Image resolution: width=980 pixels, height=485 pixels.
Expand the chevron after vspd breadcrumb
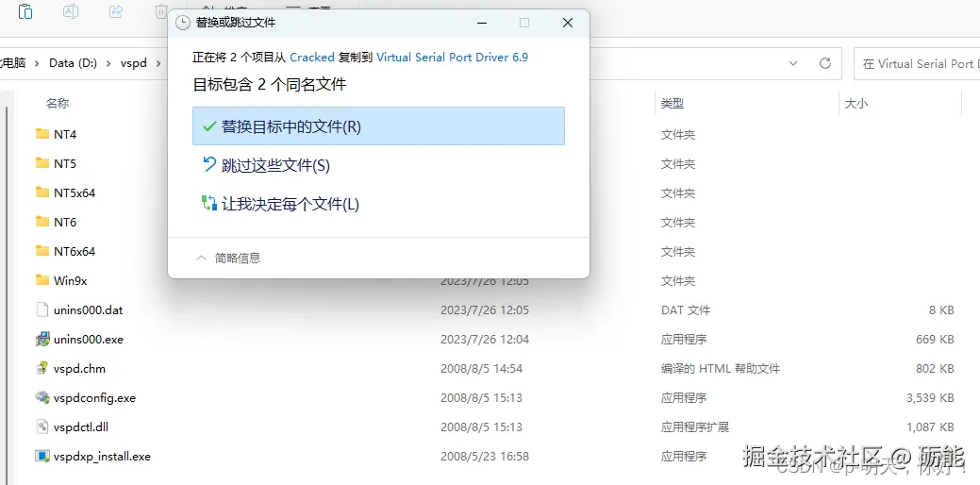click(x=158, y=63)
